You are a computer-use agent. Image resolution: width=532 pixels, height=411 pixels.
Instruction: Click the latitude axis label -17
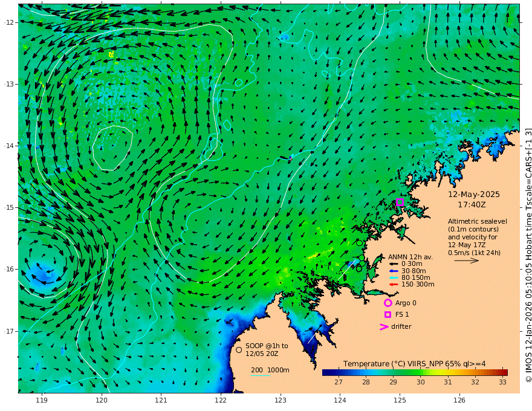coord(10,331)
